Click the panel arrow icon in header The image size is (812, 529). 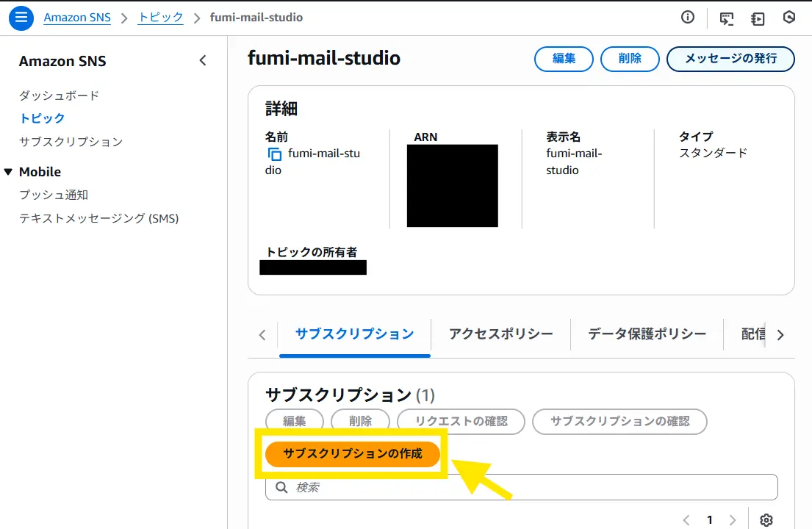point(758,18)
